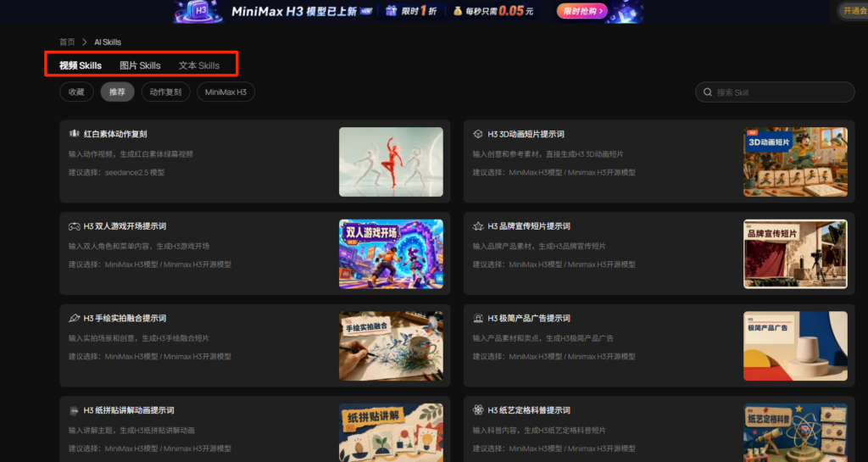
Task: Click AI Skills in the breadcrumb
Action: click(x=108, y=42)
